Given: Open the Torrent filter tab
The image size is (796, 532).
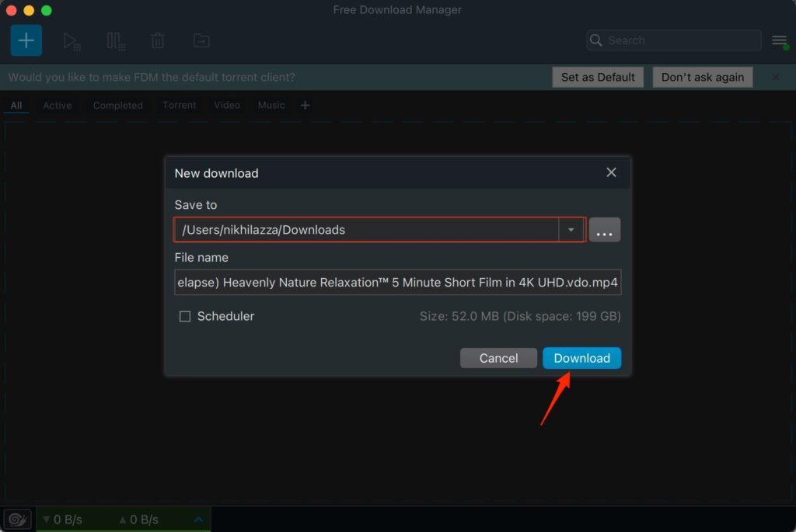Looking at the screenshot, I should pos(179,105).
